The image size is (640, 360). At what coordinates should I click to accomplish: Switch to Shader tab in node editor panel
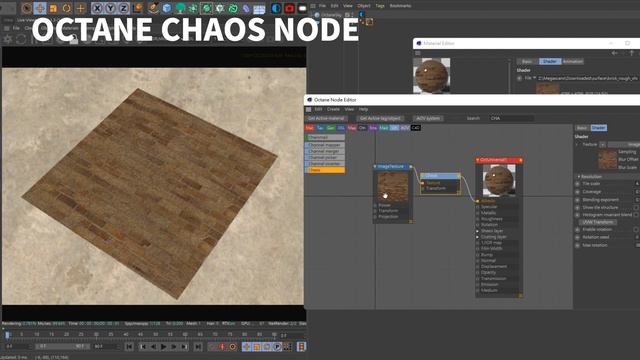coord(598,128)
